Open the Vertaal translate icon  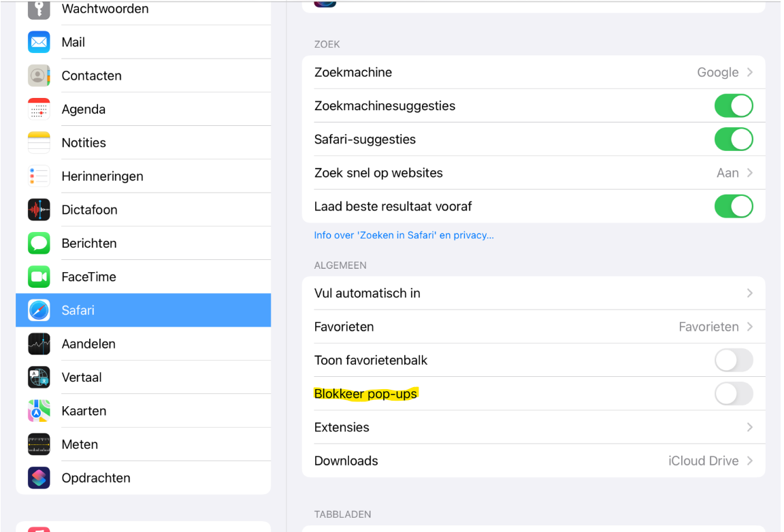[39, 377]
